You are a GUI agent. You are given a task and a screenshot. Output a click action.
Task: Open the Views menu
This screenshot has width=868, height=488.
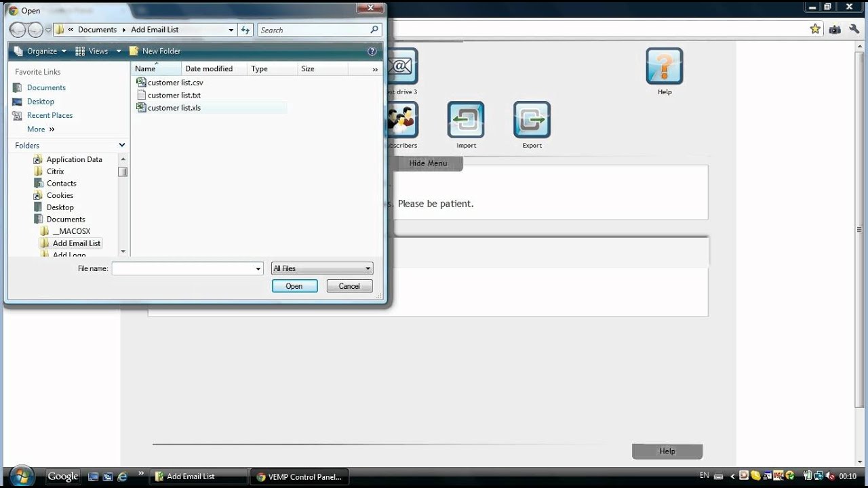(92, 51)
